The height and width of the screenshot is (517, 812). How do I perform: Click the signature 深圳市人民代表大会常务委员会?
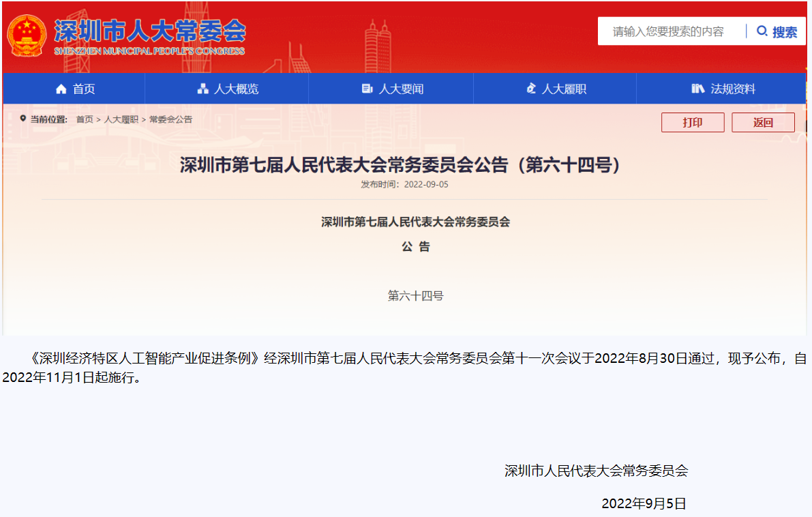click(x=596, y=471)
